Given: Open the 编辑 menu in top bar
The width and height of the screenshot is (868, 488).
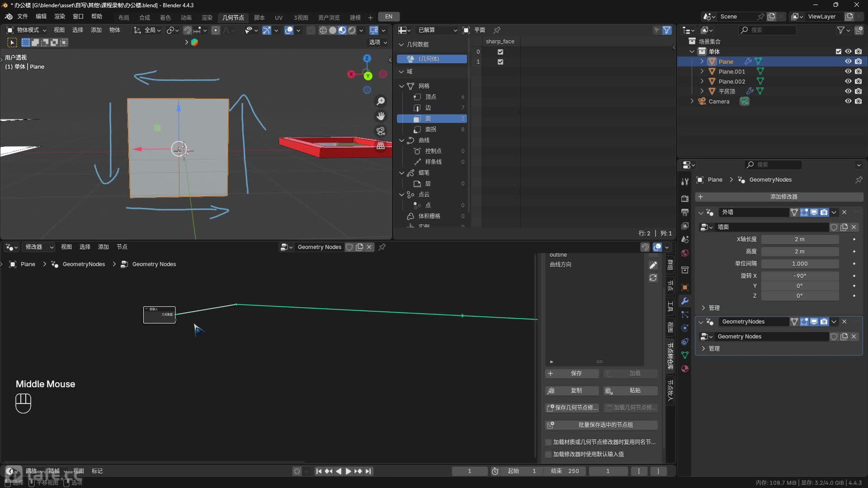Looking at the screenshot, I should pyautogui.click(x=41, y=17).
